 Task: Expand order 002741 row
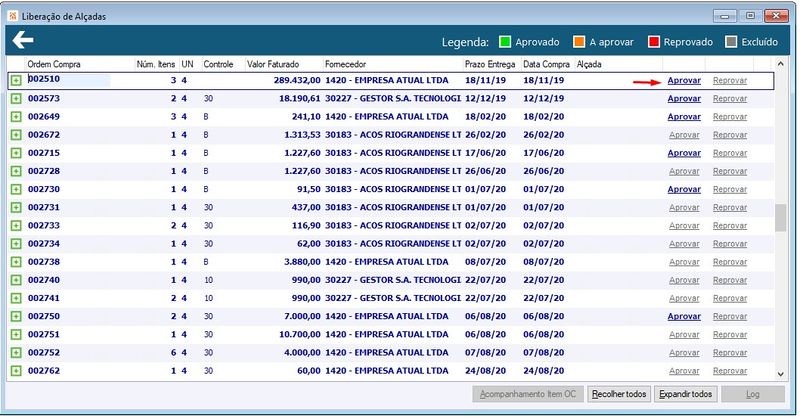(x=16, y=298)
